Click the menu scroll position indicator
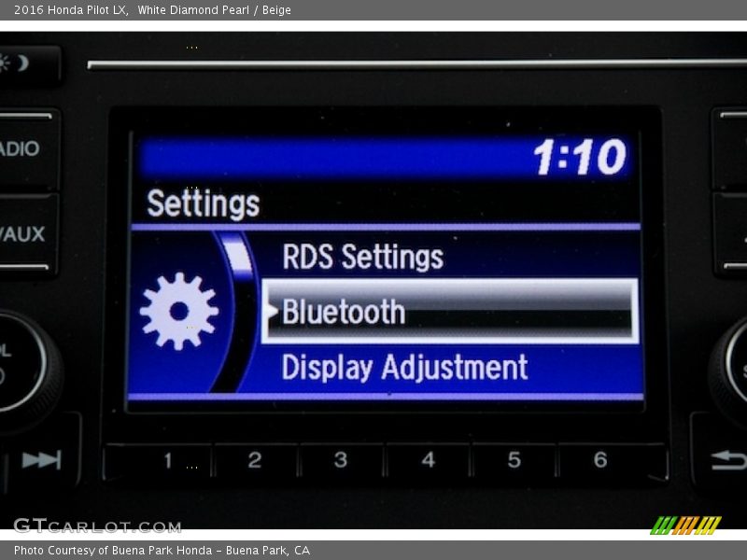 click(x=238, y=256)
